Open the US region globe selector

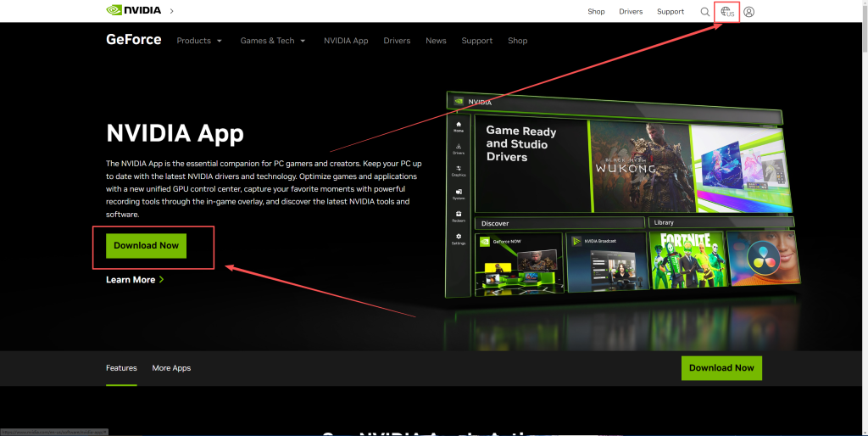point(726,12)
